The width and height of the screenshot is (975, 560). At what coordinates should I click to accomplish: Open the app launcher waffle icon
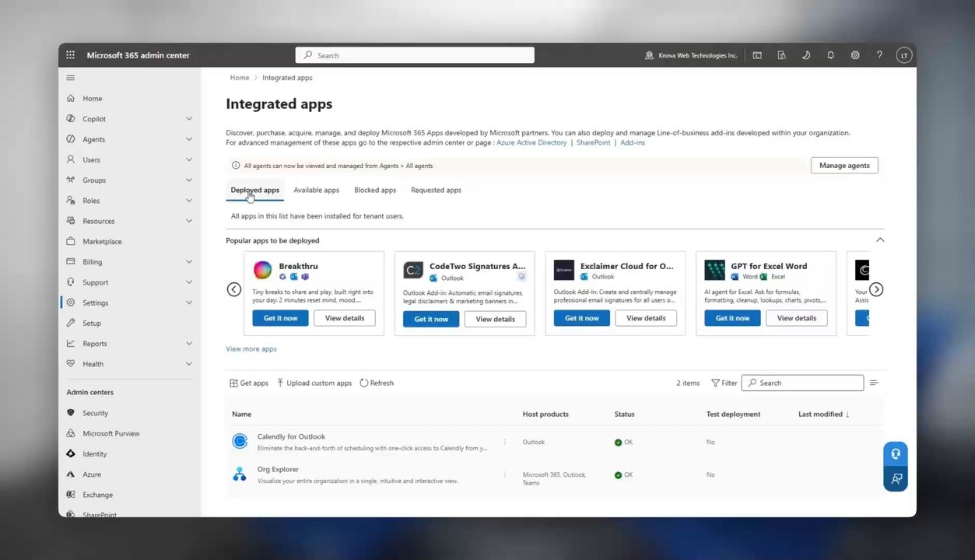[70, 55]
